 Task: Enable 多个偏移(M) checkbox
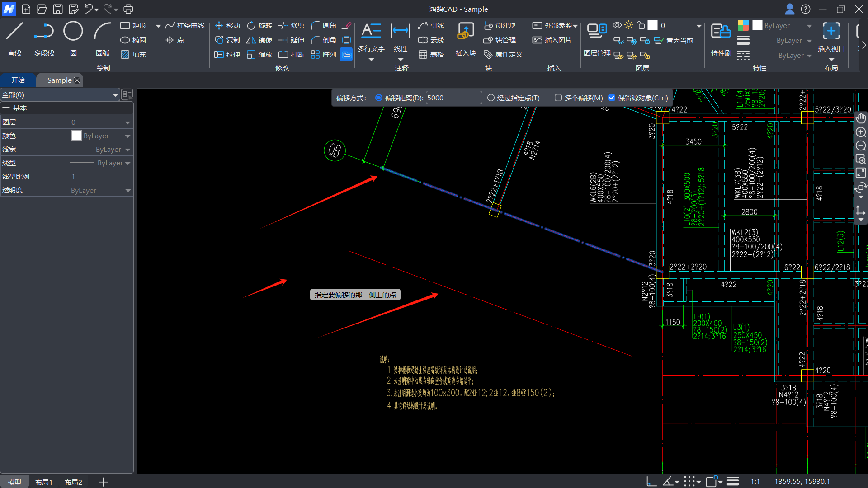pyautogui.click(x=558, y=98)
